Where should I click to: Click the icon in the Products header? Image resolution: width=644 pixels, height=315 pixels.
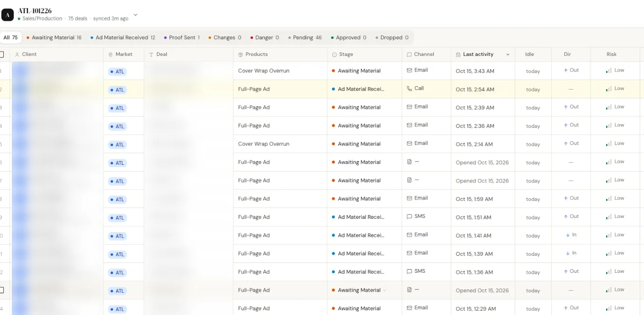241,54
